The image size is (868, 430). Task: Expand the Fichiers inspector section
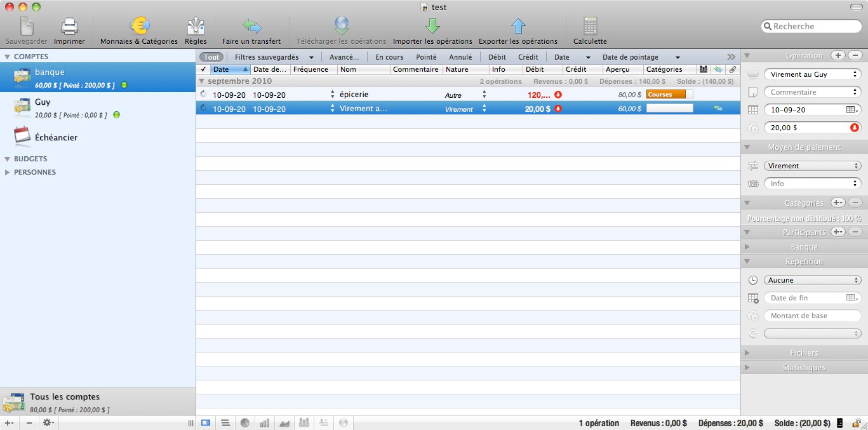coord(747,353)
